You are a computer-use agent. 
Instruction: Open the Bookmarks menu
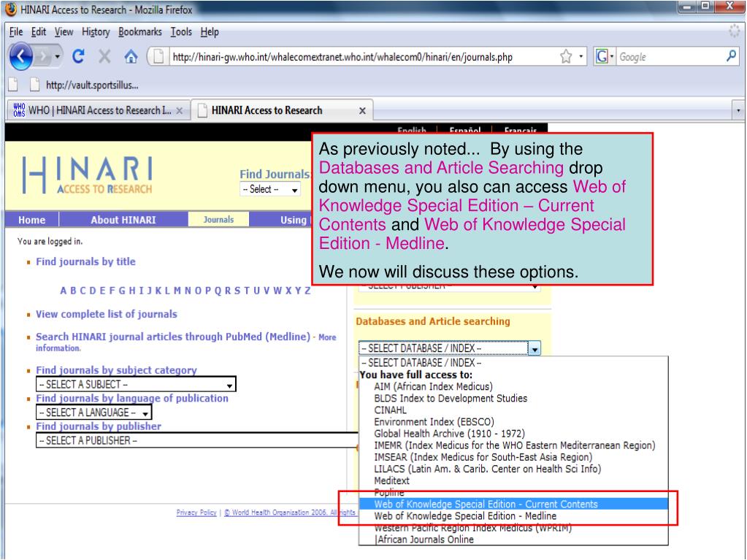[140, 32]
